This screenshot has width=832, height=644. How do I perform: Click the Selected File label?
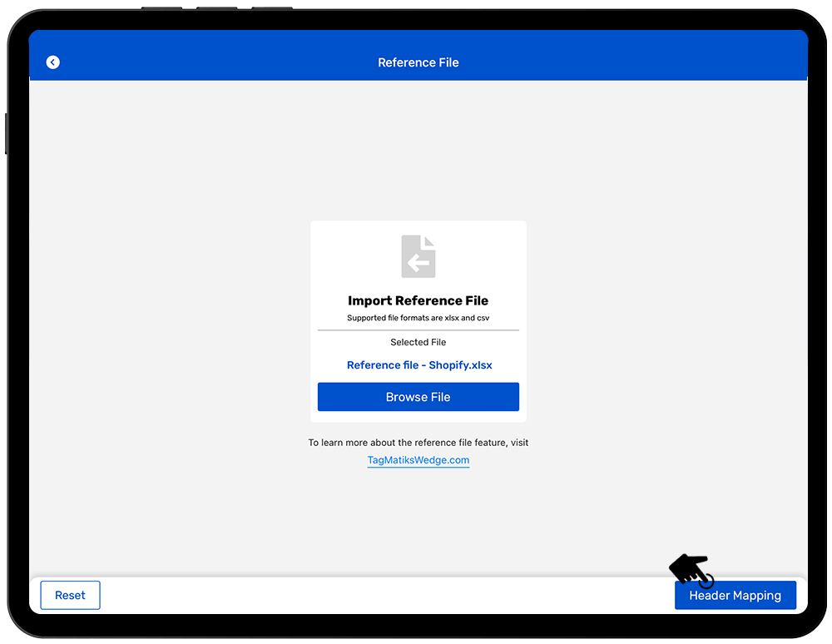click(418, 342)
